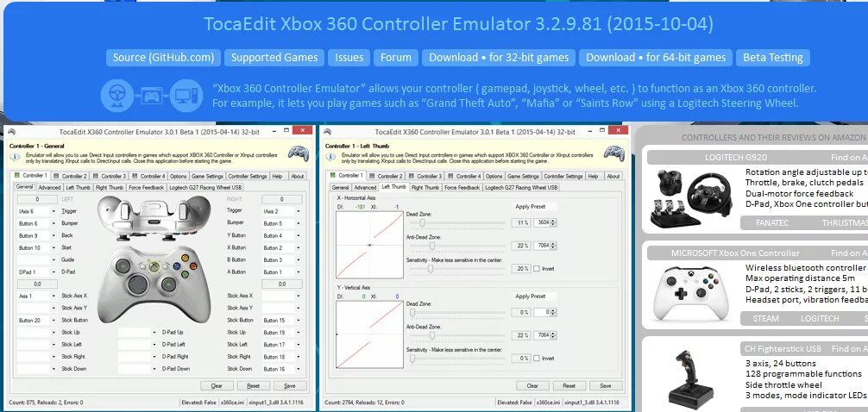Open Apply Preset dropdown for Y vertical axis

tap(535, 297)
